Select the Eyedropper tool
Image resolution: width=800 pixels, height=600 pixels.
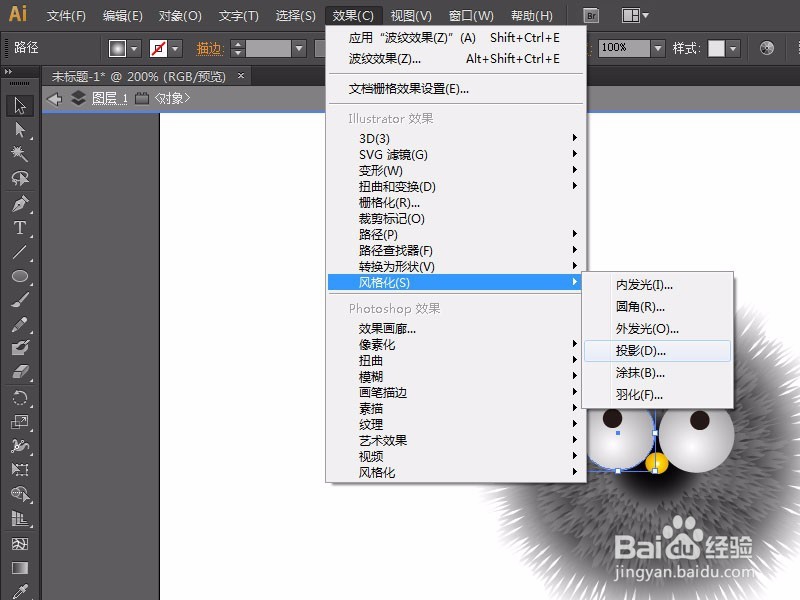pos(20,591)
